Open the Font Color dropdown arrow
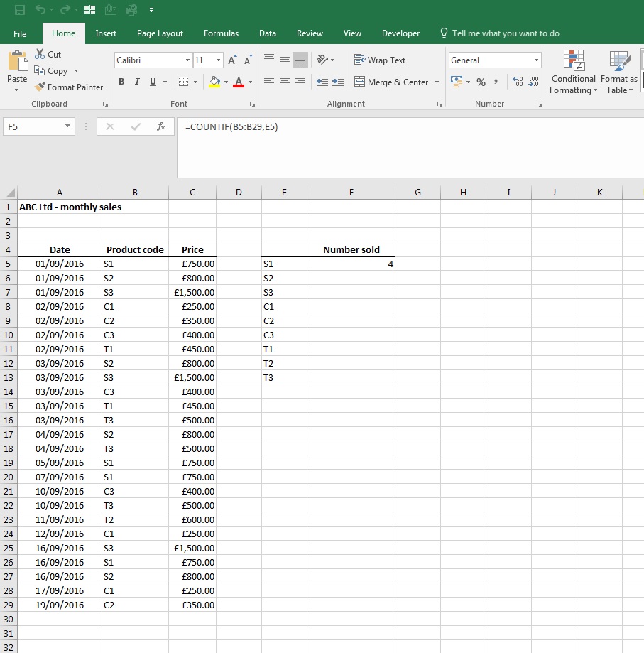Viewport: 644px width, 653px height. click(251, 82)
